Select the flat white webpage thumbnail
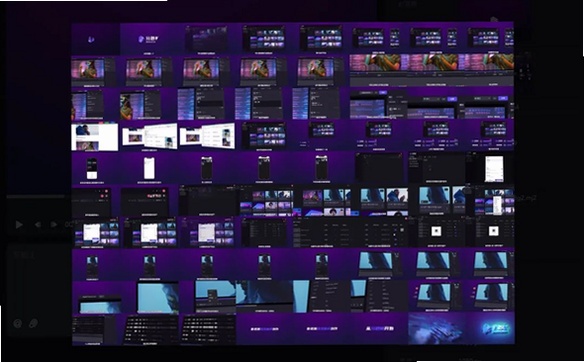 [95, 137]
